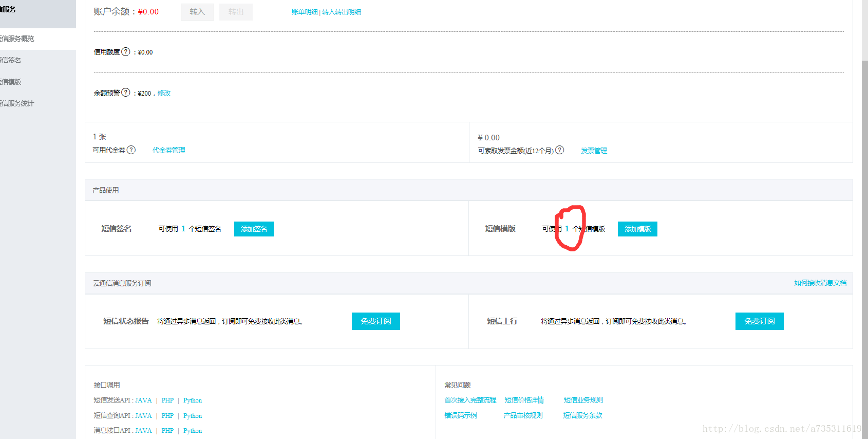Select 短信服务统计 in sidebar menu
This screenshot has height=439, width=868.
21,103
